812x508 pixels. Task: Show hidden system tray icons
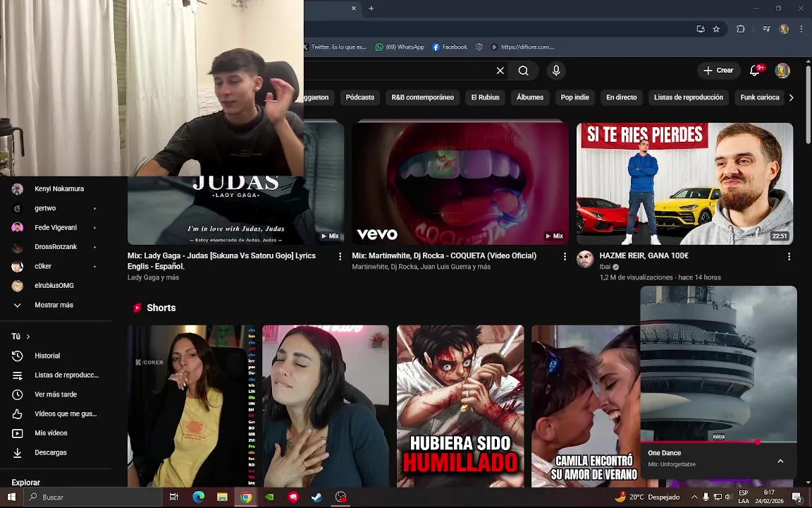pos(694,497)
